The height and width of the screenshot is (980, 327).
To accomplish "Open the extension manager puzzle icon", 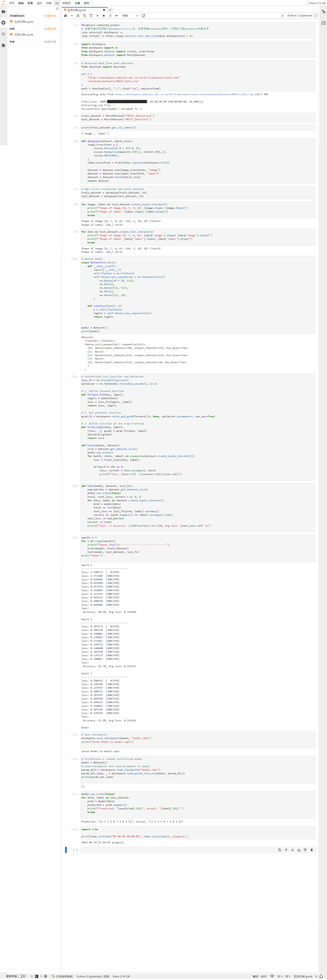I will (x=3, y=45).
